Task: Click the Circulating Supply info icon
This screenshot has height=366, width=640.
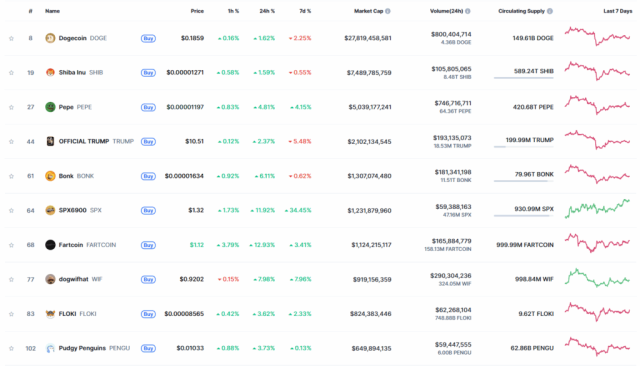Action: pos(550,11)
